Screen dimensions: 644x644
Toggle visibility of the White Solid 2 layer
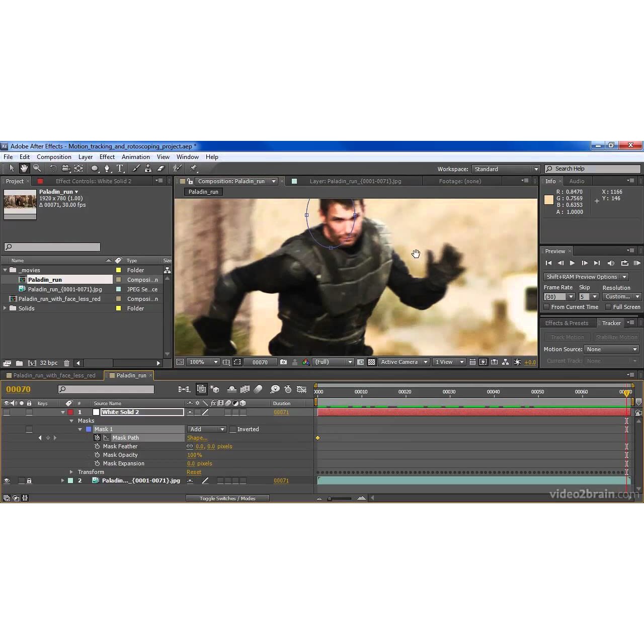coord(7,412)
